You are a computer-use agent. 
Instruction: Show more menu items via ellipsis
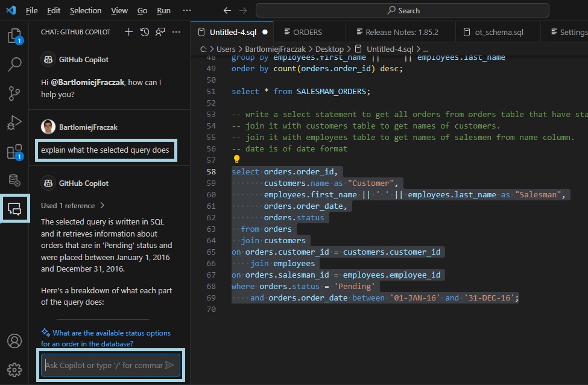coord(187,10)
